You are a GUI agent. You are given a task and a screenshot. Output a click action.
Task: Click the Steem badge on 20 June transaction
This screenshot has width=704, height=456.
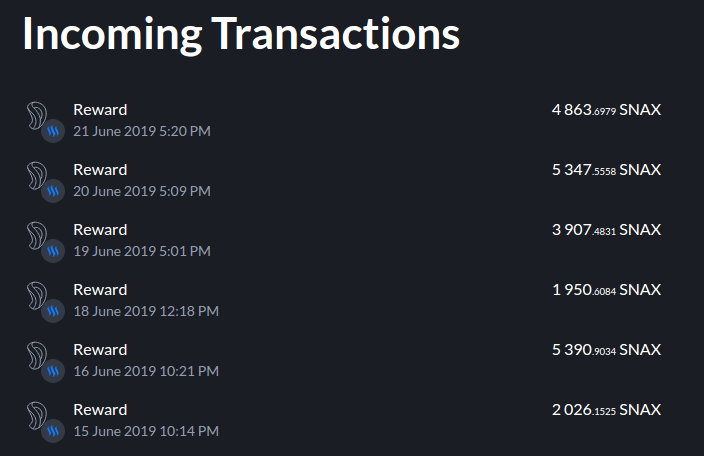point(53,191)
